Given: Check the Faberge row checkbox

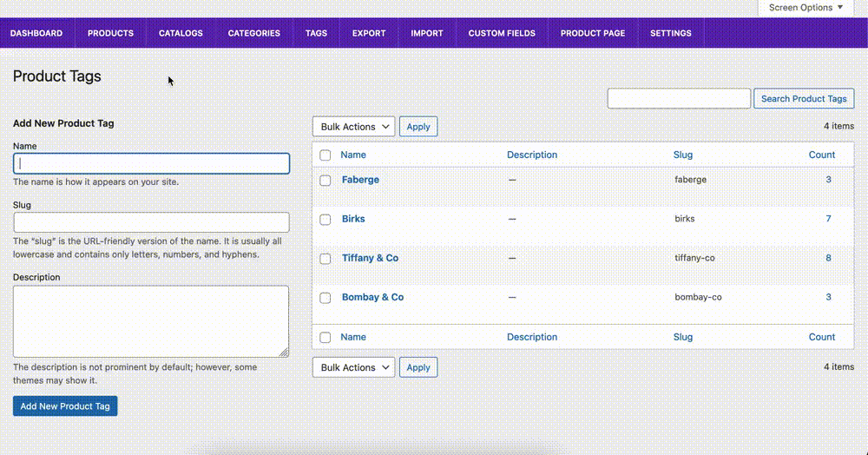Looking at the screenshot, I should (x=325, y=181).
